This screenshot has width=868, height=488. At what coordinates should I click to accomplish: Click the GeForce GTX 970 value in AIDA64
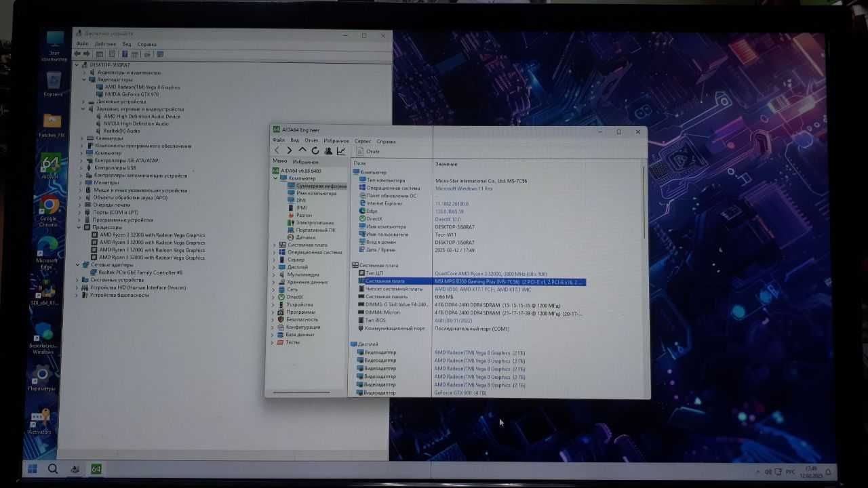point(460,393)
